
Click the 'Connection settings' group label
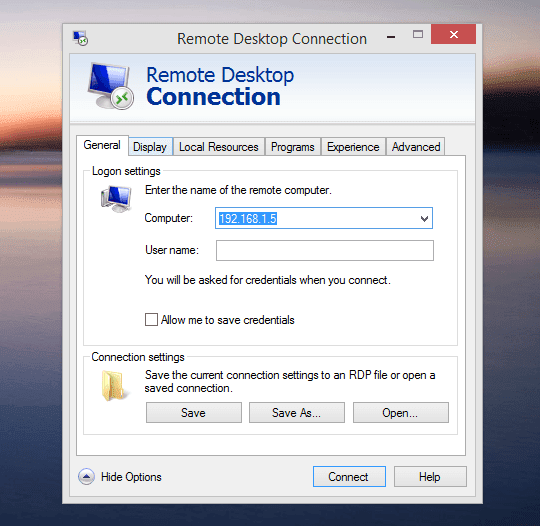[x=138, y=357]
